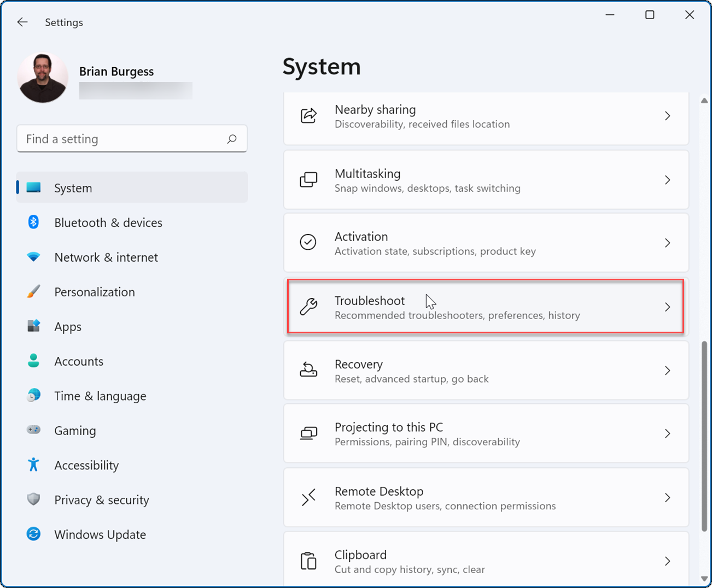The image size is (712, 588).
Task: Open the Personalization settings category
Action: 95,292
